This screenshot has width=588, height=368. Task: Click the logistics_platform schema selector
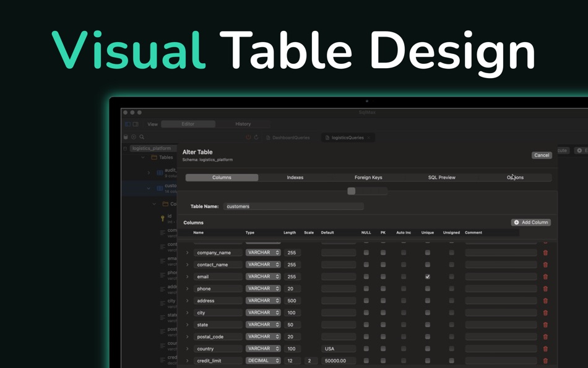[x=153, y=148]
